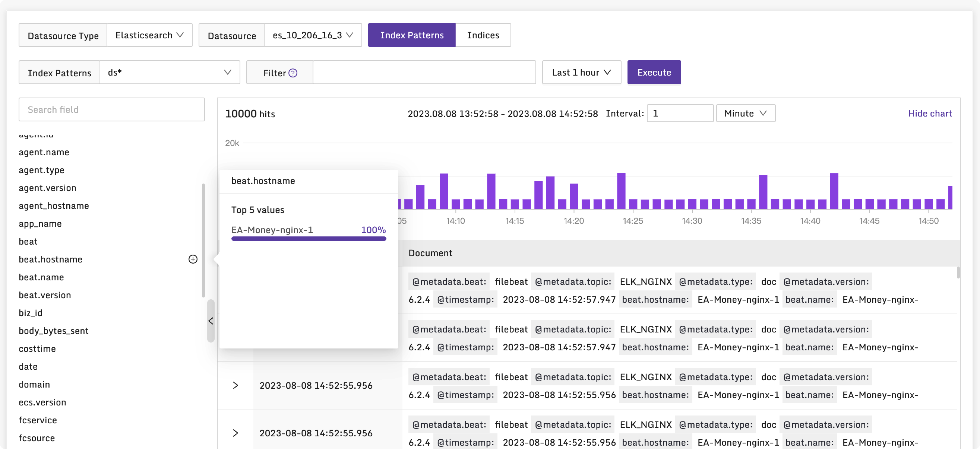Select the fcservice field
This screenshot has height=449, width=980.
point(38,420)
